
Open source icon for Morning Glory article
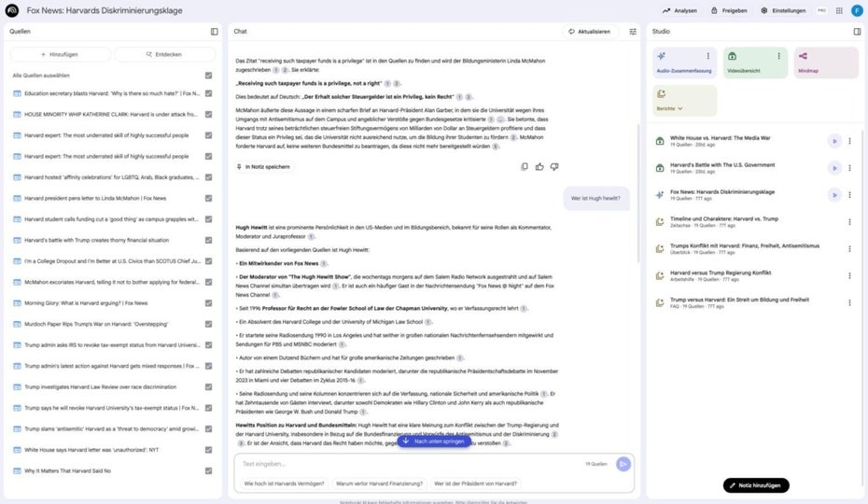pyautogui.click(x=17, y=303)
